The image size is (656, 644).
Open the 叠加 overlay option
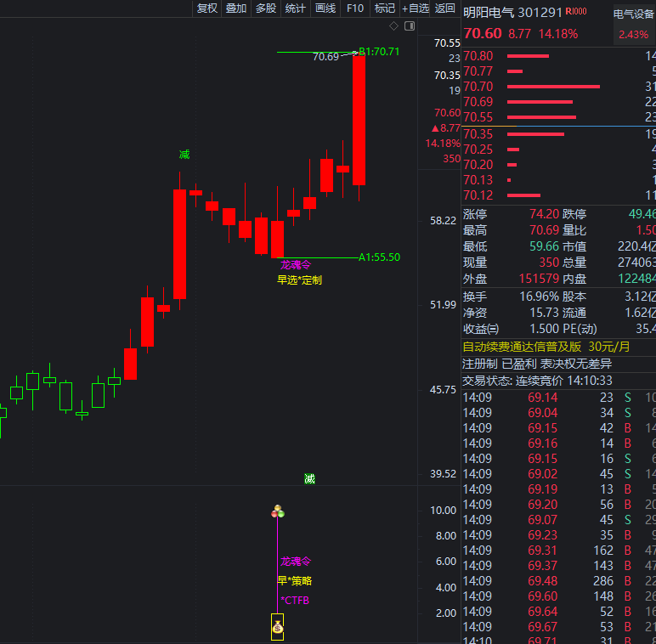[x=236, y=8]
